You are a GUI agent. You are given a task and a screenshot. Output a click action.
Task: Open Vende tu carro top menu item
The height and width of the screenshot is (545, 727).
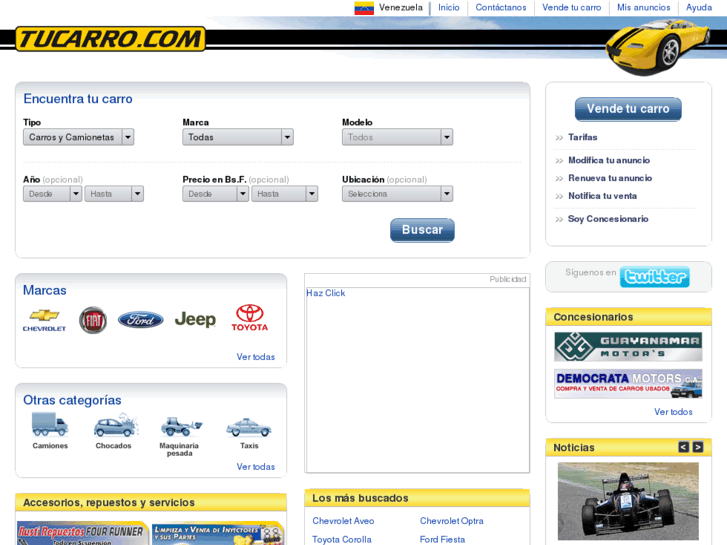[572, 7]
